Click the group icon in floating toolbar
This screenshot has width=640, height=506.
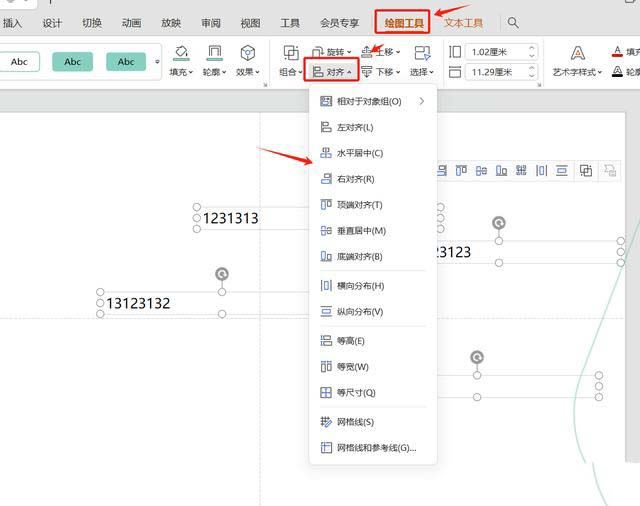coord(586,171)
